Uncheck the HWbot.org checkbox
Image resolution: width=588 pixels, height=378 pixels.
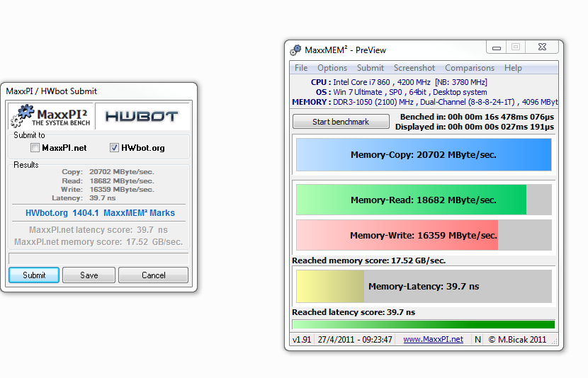pyautogui.click(x=114, y=148)
